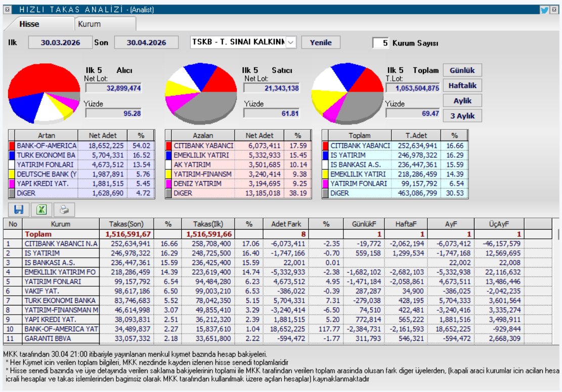
Task: Close the Hızlı Takas Analizi window
Action: click(x=554, y=10)
